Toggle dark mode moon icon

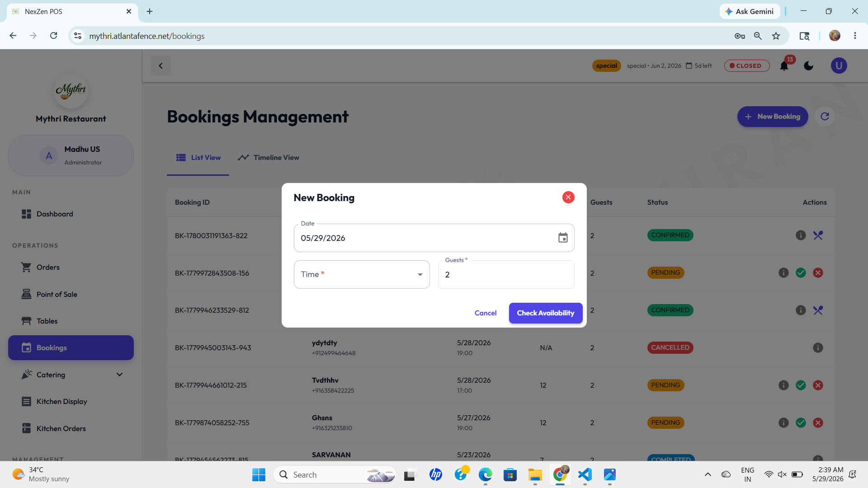(x=809, y=66)
